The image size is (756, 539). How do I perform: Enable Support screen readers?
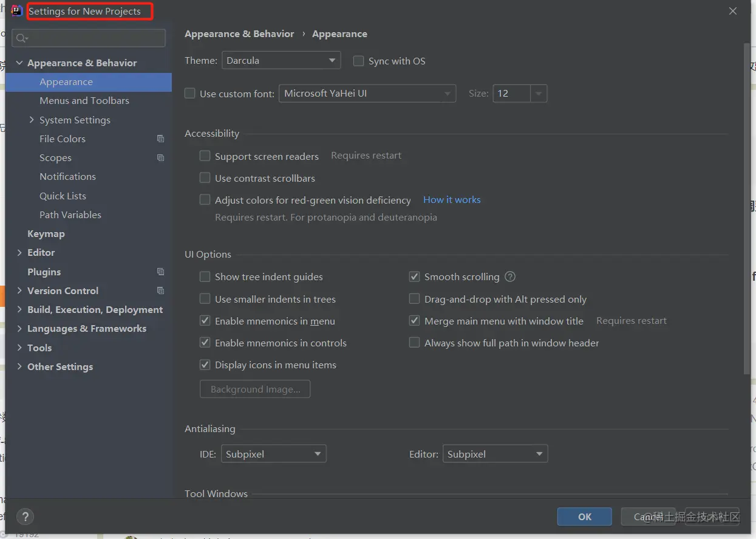[205, 156]
